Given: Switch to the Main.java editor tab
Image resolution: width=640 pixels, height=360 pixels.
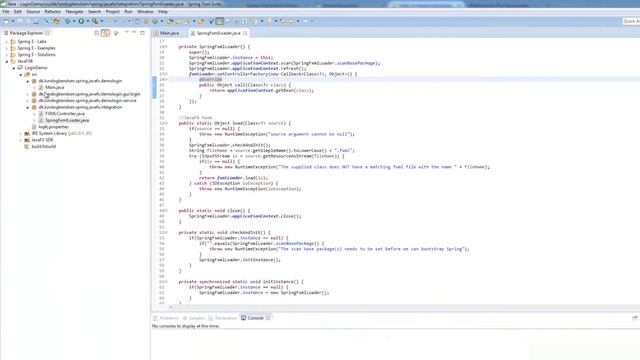Looking at the screenshot, I should [169, 33].
